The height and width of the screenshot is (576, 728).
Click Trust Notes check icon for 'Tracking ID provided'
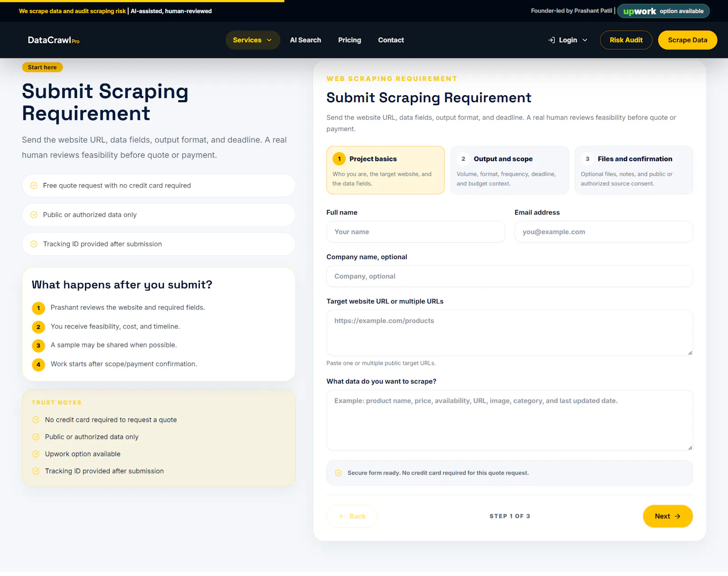point(35,471)
